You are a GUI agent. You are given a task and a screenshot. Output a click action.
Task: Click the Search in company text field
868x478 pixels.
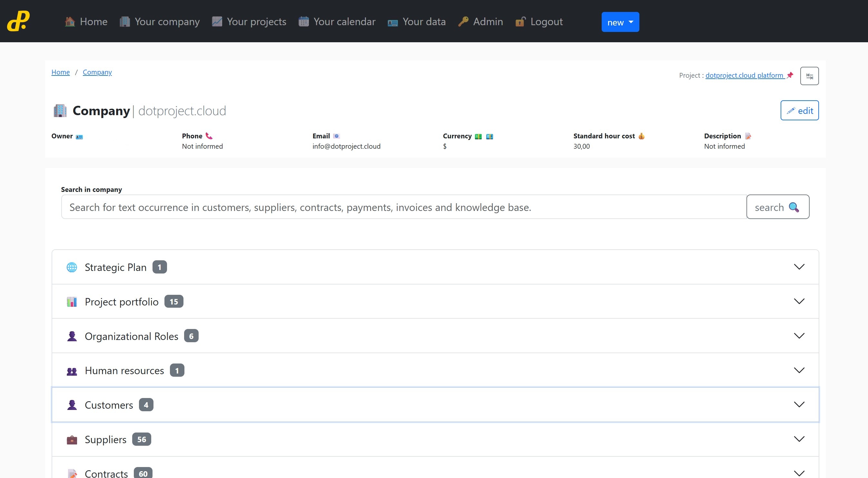pos(404,207)
